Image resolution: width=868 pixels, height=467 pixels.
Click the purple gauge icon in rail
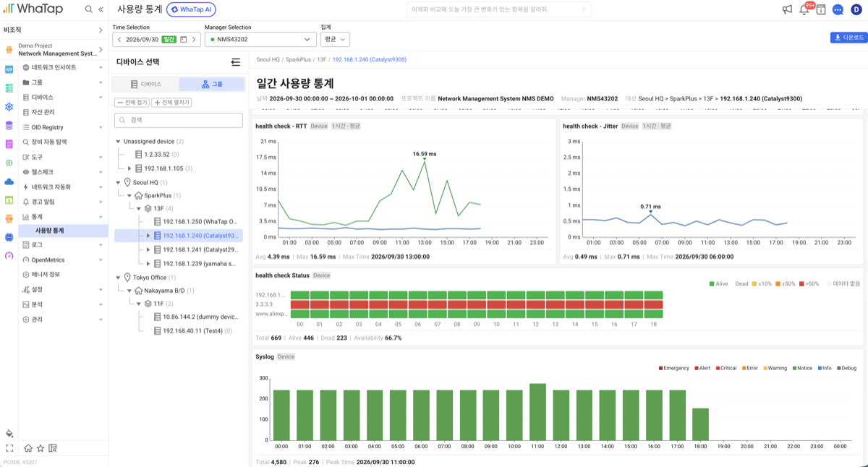tap(9, 255)
